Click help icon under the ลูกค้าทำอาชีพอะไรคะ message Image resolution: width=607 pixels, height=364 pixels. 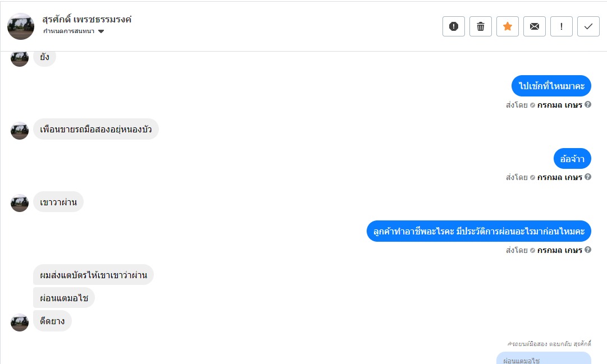[588, 250]
